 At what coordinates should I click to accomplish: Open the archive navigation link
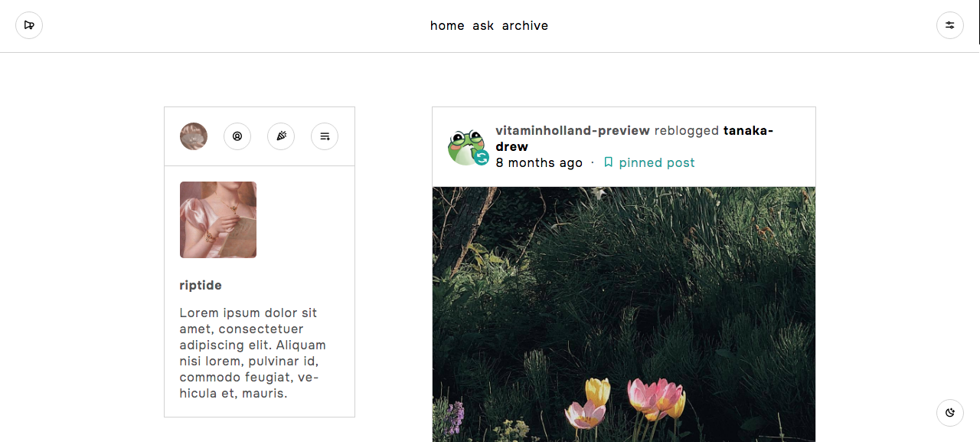click(x=525, y=25)
